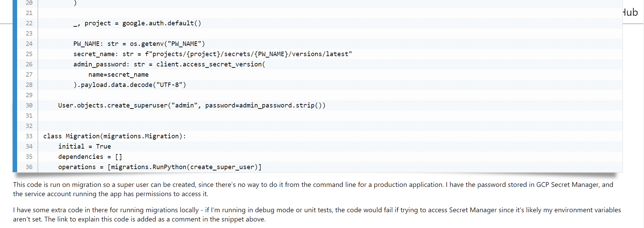This screenshot has width=644, height=228.
Task: Click code line 22 with google.auth.default()
Action: coord(137,23)
